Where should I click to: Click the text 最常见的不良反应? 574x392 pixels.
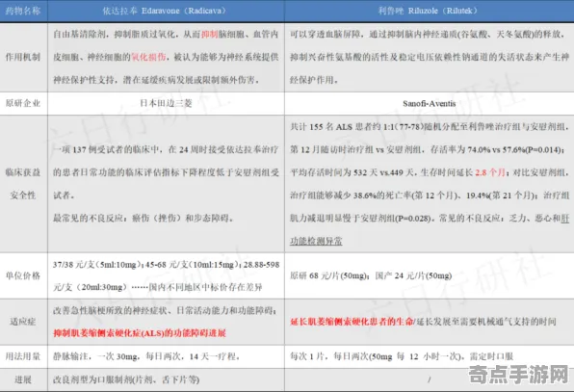(88, 218)
